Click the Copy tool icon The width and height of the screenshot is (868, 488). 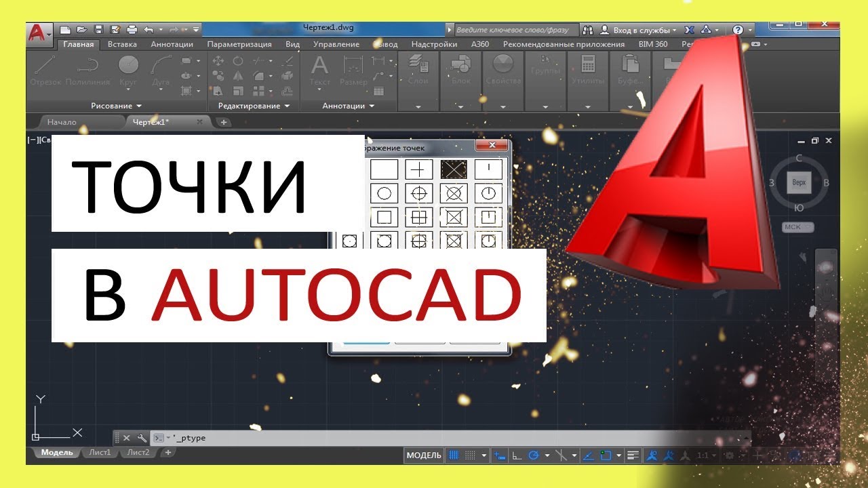pyautogui.click(x=218, y=76)
